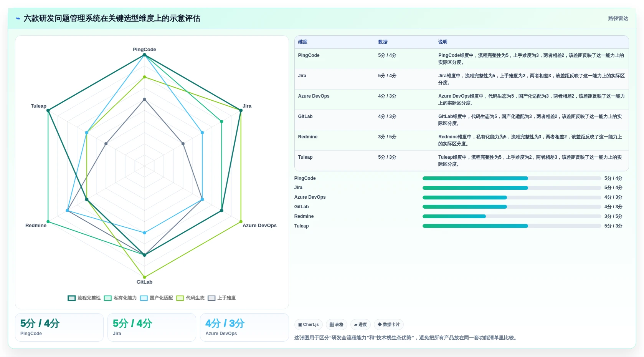
Task: Click the 4分 / 3分 value beside the GitLab progress bar
Action: (x=613, y=207)
